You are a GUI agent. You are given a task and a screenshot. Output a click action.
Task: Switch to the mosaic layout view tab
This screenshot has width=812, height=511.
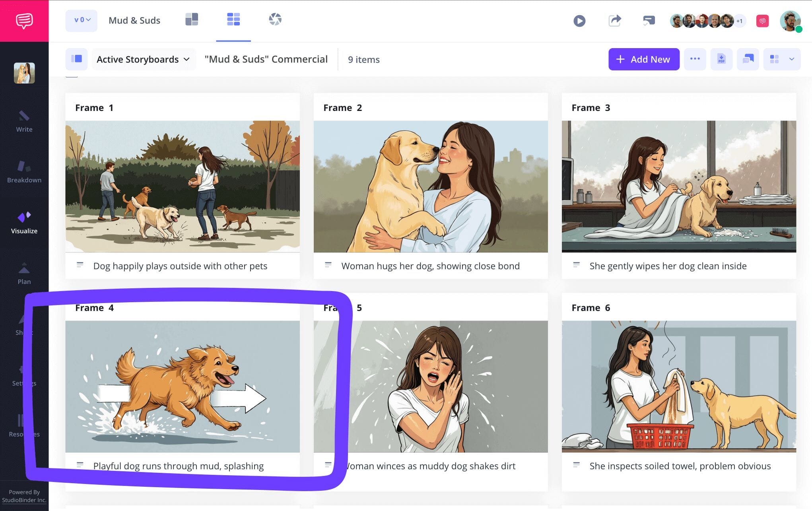(192, 19)
